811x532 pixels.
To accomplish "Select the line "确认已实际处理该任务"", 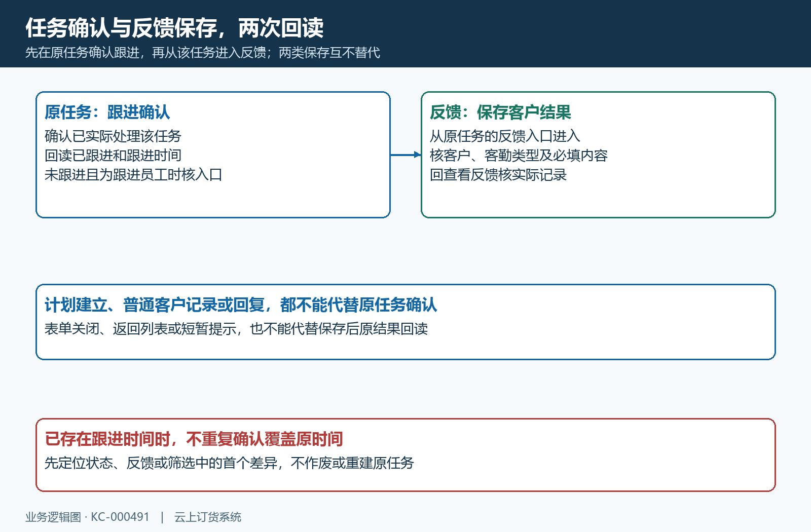I will pyautogui.click(x=113, y=136).
